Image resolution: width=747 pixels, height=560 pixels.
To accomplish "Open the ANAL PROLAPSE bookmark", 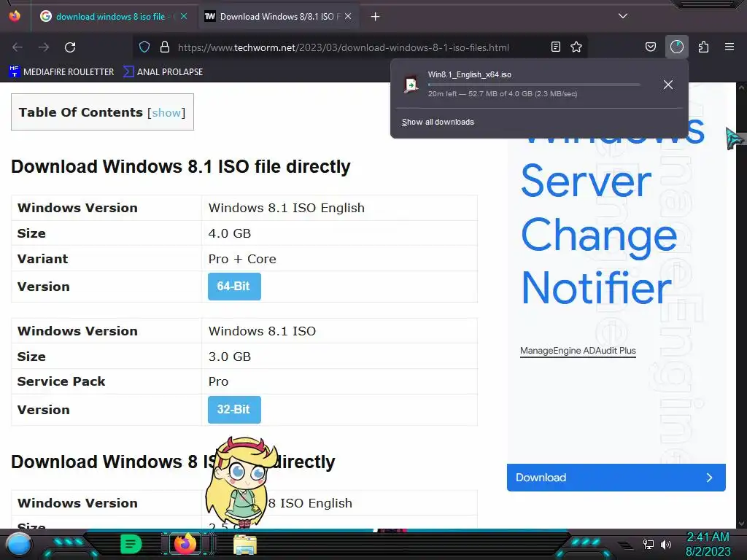I will pos(163,72).
